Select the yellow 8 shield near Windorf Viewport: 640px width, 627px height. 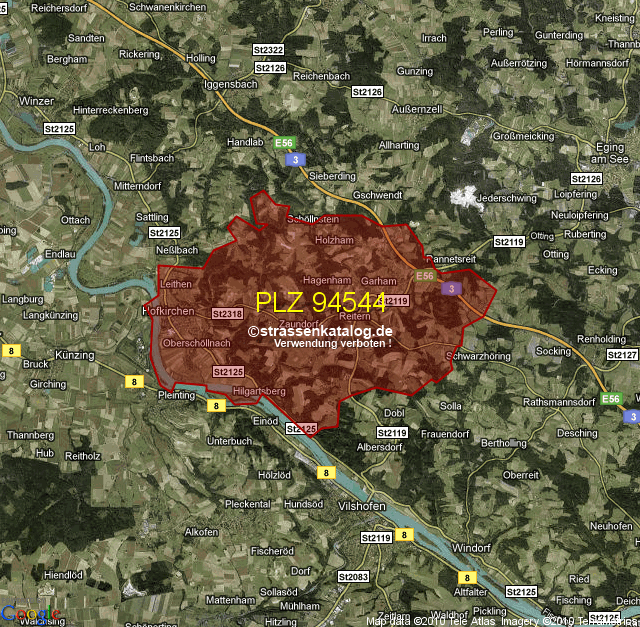click(467, 577)
